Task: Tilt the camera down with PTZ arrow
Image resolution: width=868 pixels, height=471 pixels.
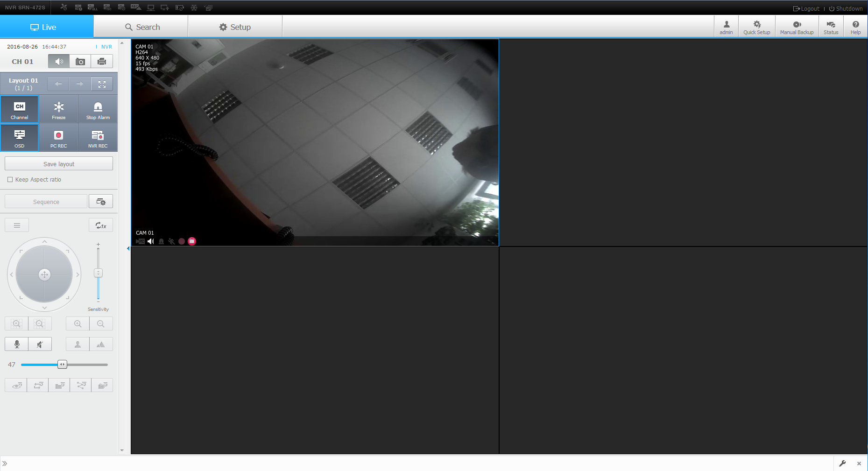Action: click(44, 308)
